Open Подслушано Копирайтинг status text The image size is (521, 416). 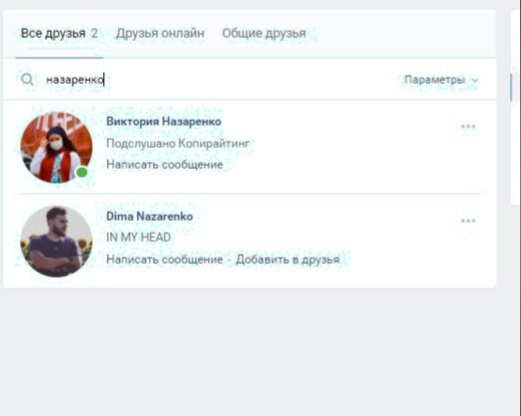pyautogui.click(x=178, y=143)
